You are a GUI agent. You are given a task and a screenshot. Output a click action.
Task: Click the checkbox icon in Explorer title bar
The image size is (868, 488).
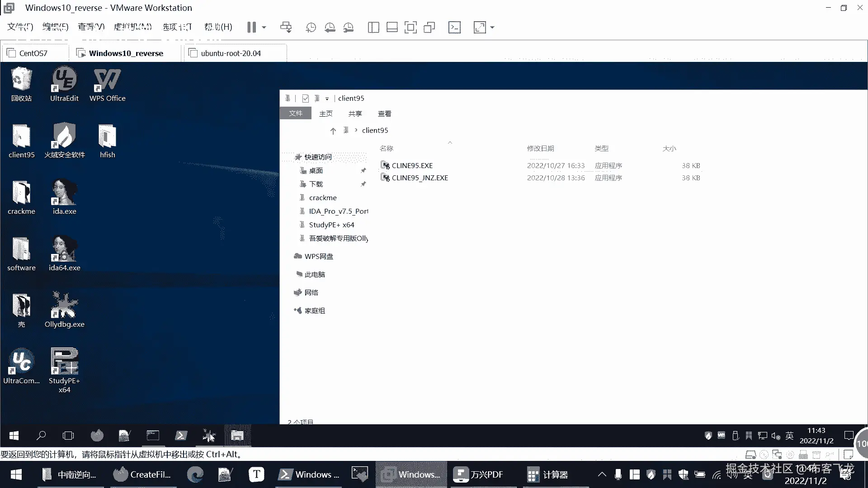point(306,99)
